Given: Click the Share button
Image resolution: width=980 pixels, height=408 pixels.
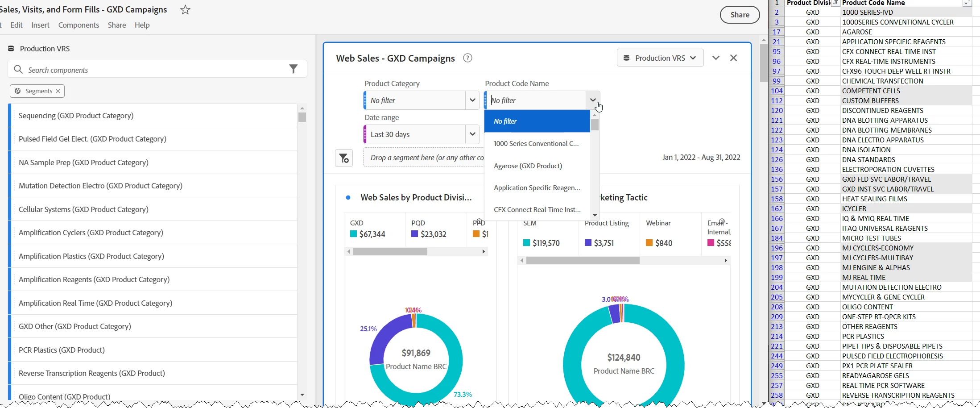Looking at the screenshot, I should 740,15.
